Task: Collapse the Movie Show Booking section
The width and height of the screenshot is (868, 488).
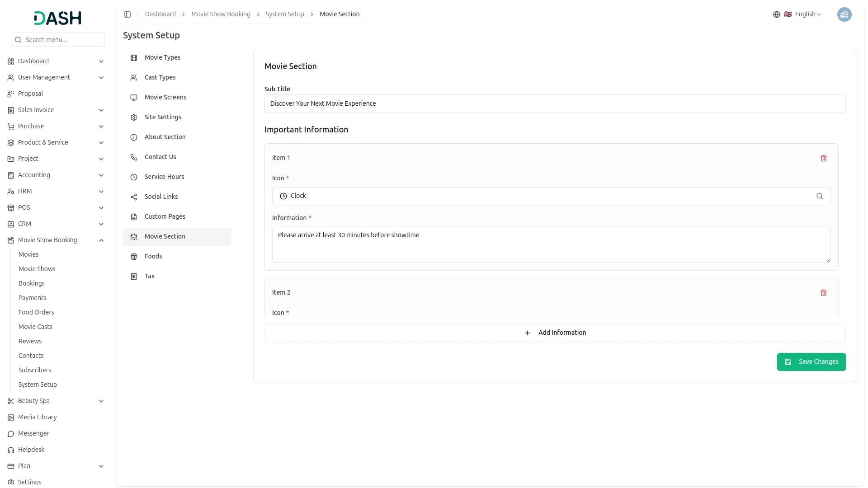Action: pyautogui.click(x=101, y=240)
